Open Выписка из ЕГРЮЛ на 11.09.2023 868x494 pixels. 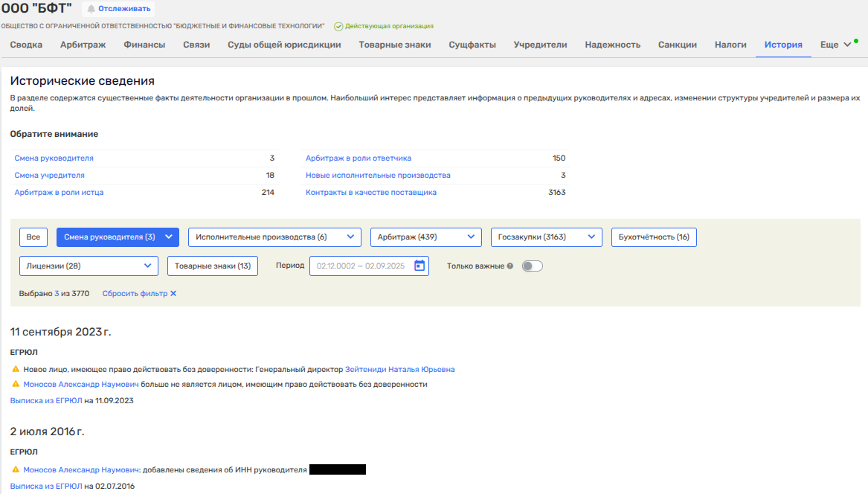click(46, 400)
